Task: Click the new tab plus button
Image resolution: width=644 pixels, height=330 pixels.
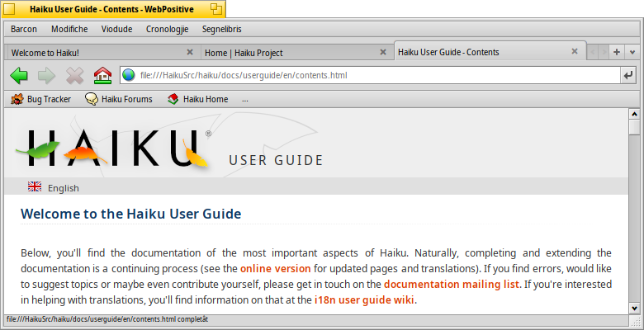Action: pos(617,52)
